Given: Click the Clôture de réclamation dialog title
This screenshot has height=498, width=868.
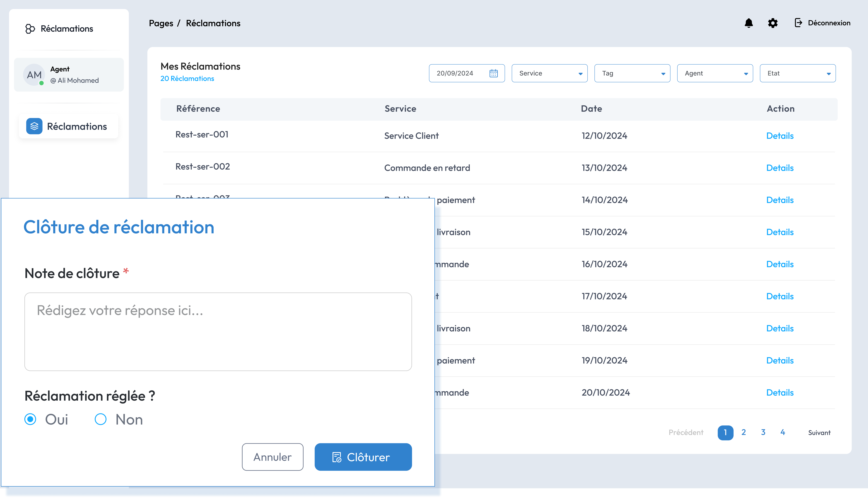Looking at the screenshot, I should (119, 227).
